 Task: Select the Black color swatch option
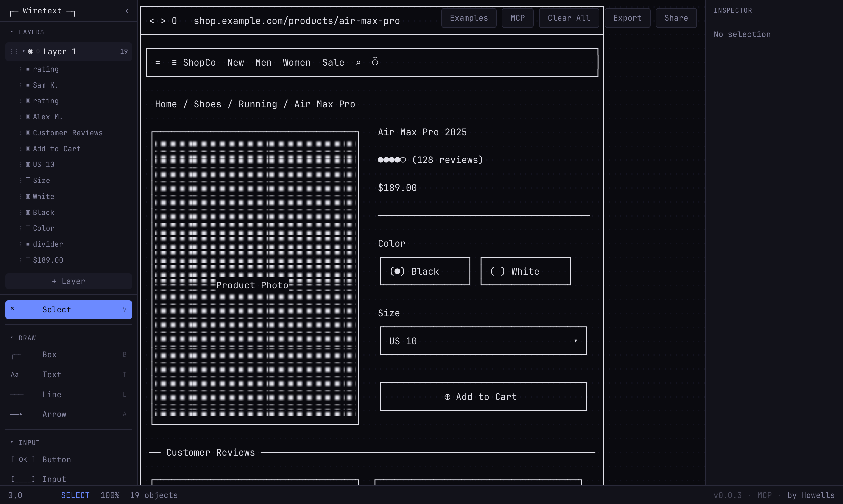[x=424, y=271]
